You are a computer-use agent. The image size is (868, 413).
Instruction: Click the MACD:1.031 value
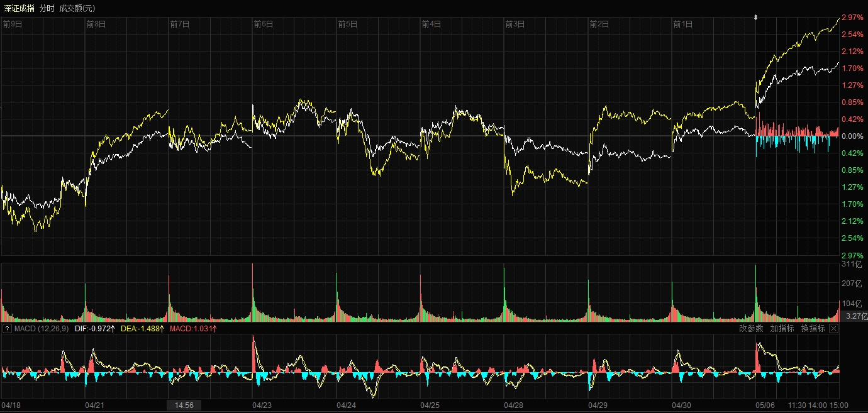pos(193,329)
